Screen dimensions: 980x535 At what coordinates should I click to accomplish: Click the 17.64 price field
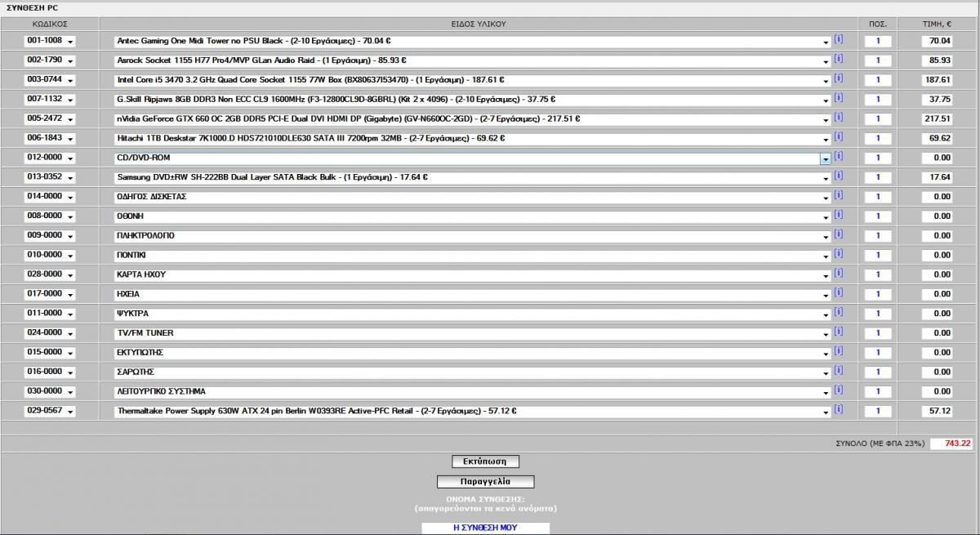point(938,177)
